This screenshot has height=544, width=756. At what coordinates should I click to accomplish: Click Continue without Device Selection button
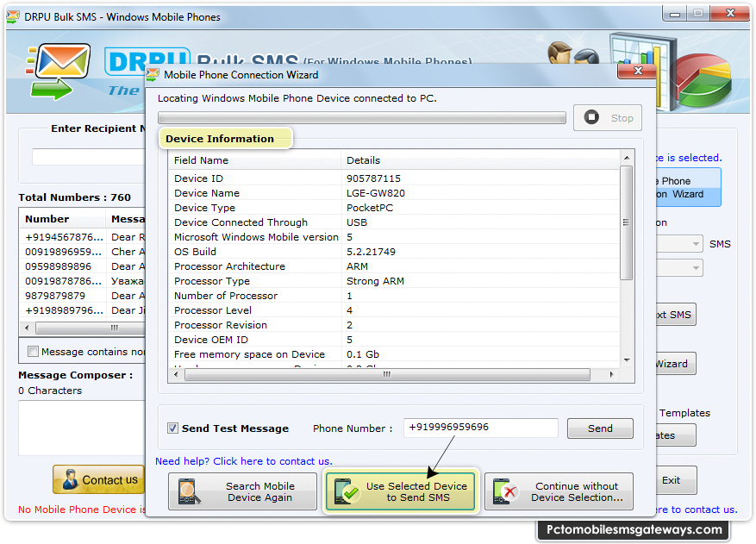(559, 491)
